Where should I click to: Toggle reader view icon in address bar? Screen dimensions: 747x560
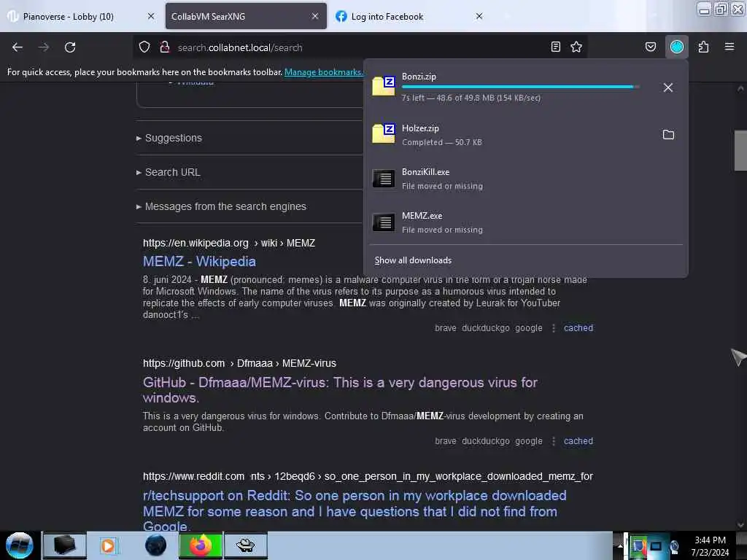555,47
